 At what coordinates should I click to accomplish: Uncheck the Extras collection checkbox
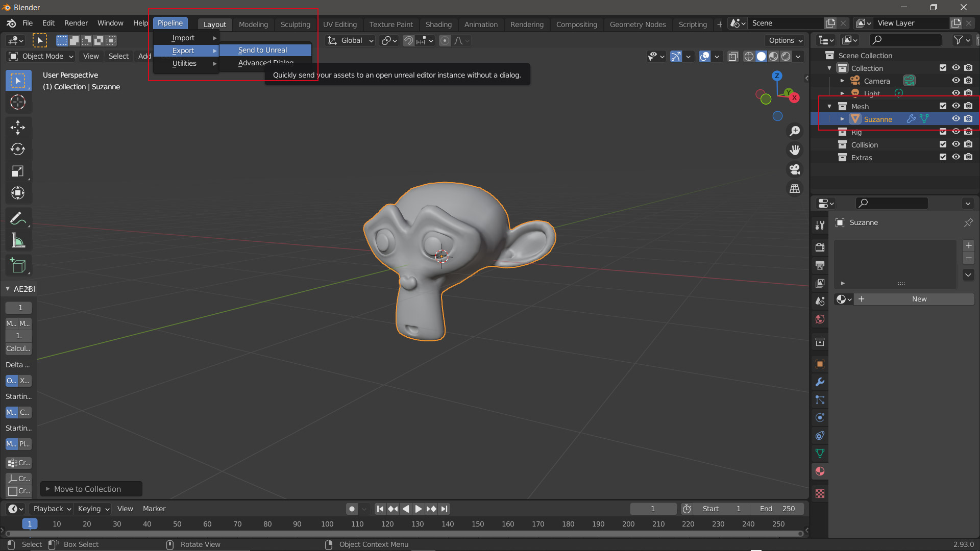tap(943, 157)
